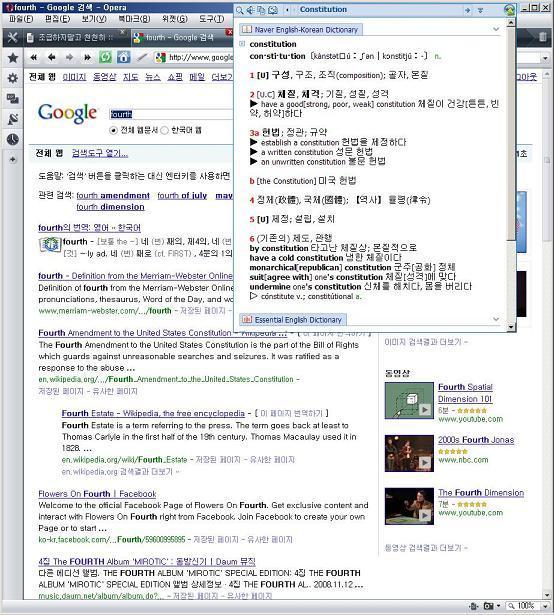Play The Fourth Dimension video thumbnail

(x=409, y=506)
